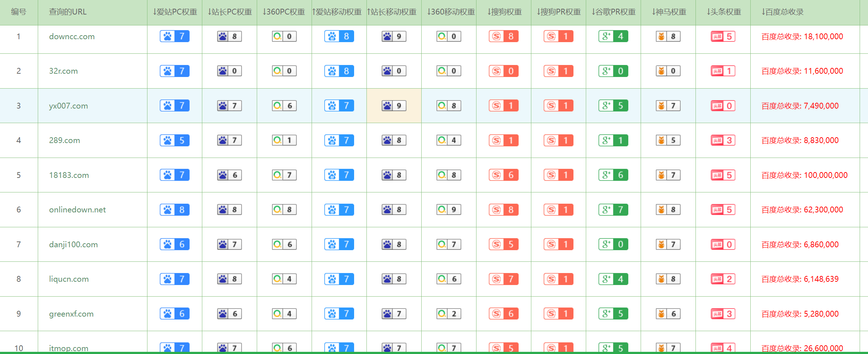Click greenxf.com 360移动 badge 2
The width and height of the screenshot is (868, 354).
click(449, 314)
